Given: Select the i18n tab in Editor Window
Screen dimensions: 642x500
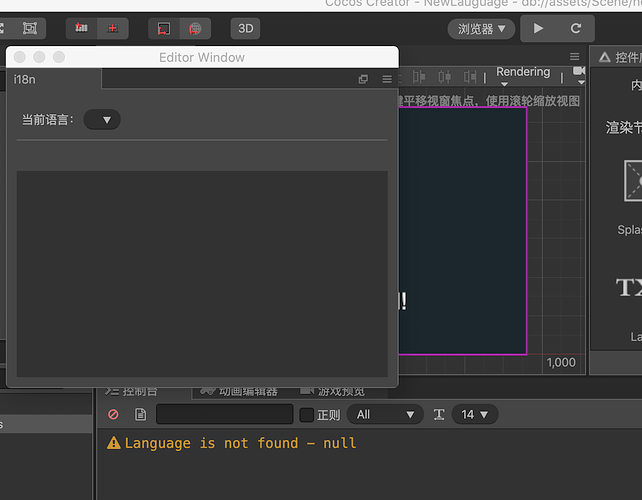Looking at the screenshot, I should pyautogui.click(x=53, y=79).
